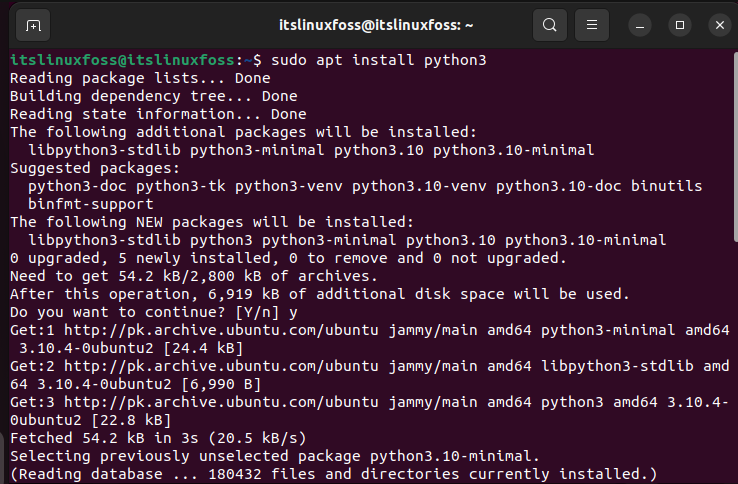Close the terminal window
Screen dimensions: 738x484
720,25
